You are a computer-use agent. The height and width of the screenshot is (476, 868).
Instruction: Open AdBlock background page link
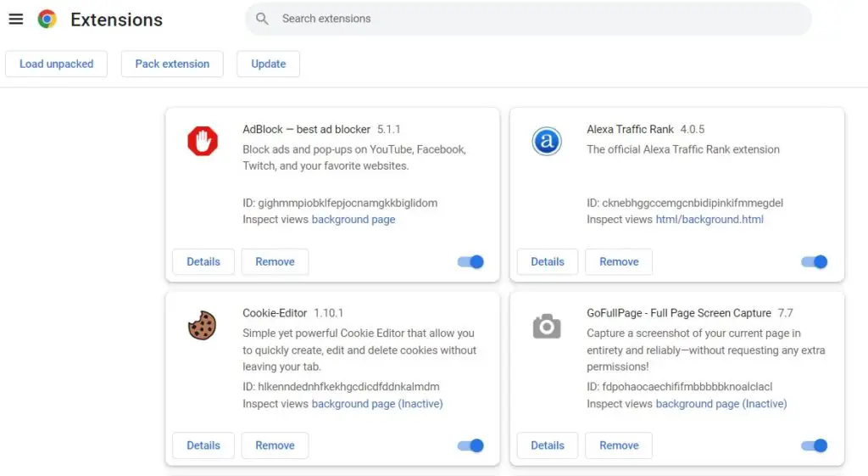pyautogui.click(x=353, y=220)
